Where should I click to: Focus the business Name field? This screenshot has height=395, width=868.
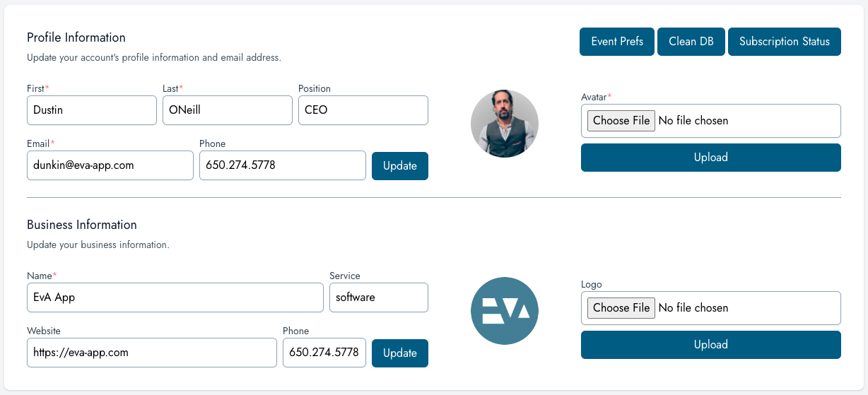coord(175,297)
